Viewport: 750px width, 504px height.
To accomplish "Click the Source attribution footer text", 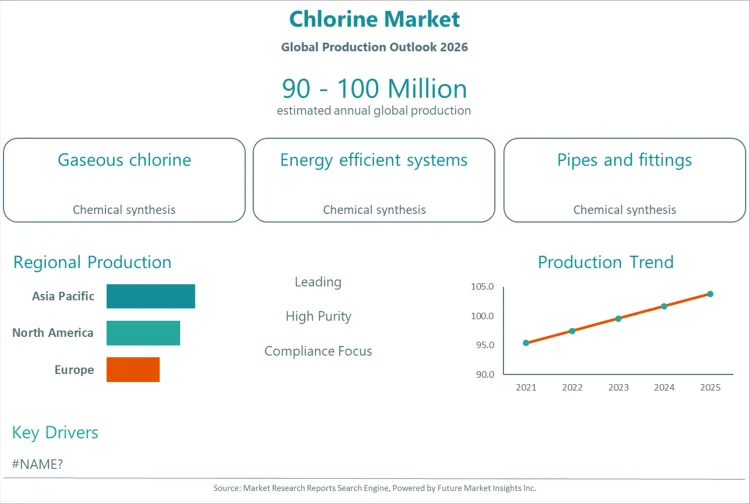I will pyautogui.click(x=375, y=488).
